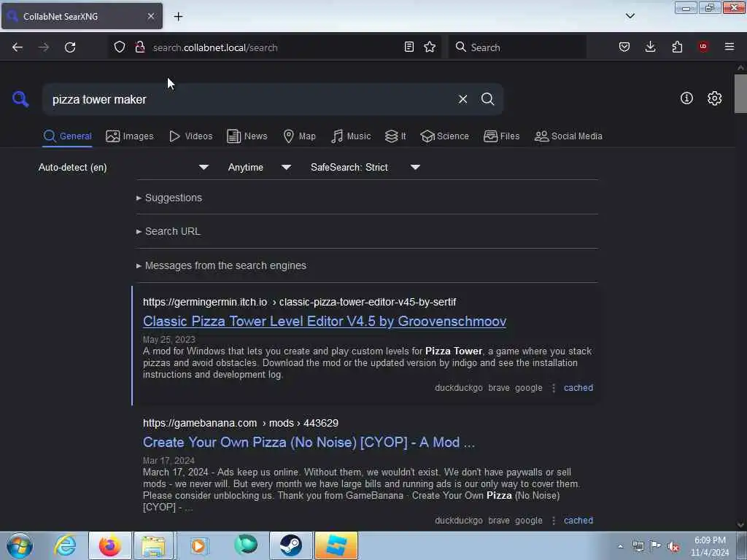This screenshot has height=560, width=747.
Task: Open the Windows Start orb
Action: tap(20, 545)
